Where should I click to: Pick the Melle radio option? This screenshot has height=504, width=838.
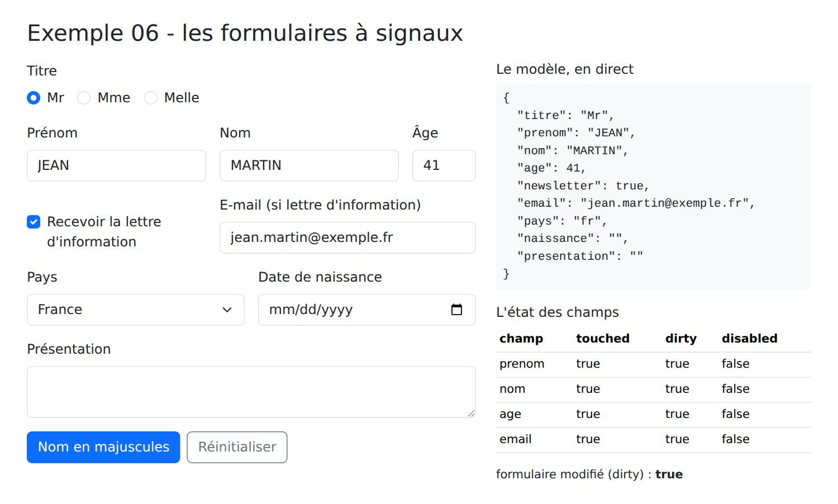tap(151, 98)
